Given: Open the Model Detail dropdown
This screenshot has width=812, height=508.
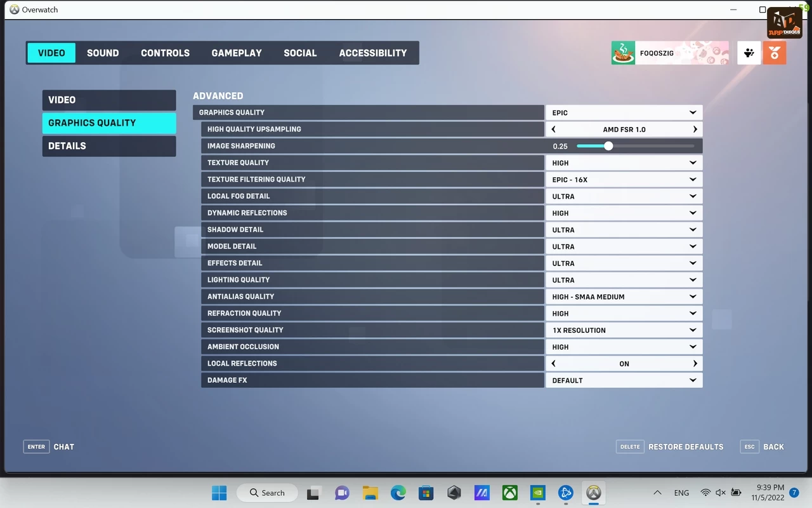Looking at the screenshot, I should coord(624,246).
